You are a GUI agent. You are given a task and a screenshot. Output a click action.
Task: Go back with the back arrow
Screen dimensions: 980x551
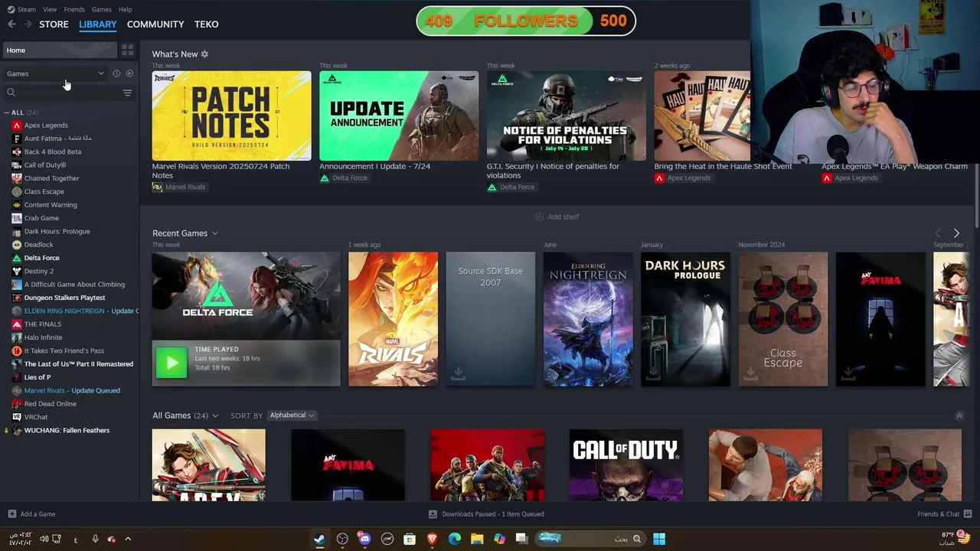(11, 24)
